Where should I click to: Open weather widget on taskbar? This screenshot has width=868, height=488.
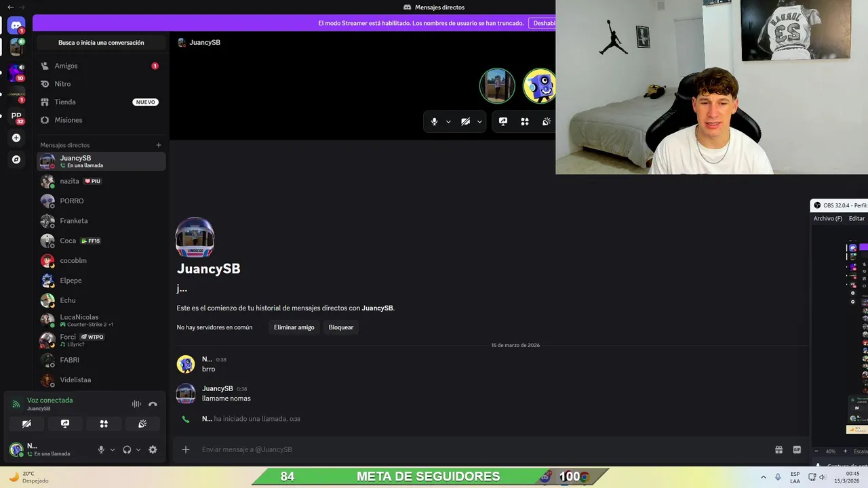coord(28,477)
